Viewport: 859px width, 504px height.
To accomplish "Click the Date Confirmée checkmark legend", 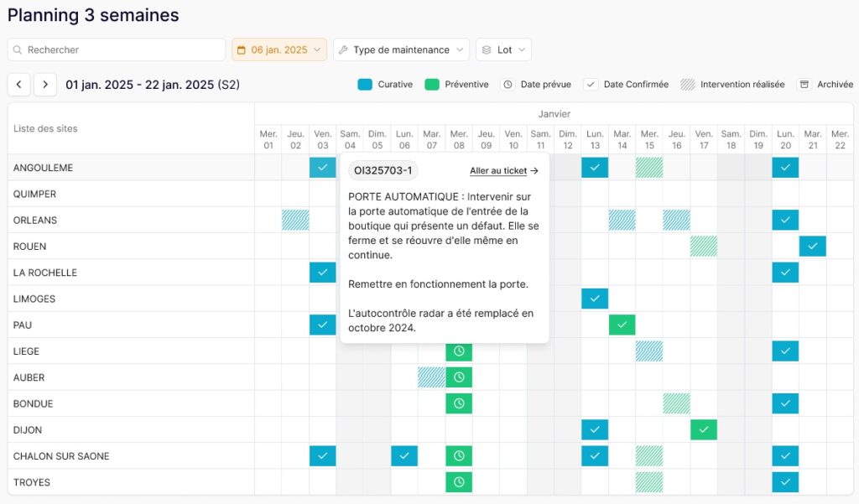I will point(591,85).
